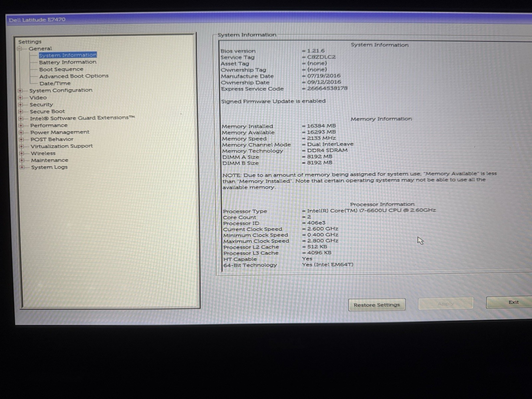Click Current Clock Speed value 2.600 GHz
Viewport: 532px width, 399px height.
pos(323,229)
